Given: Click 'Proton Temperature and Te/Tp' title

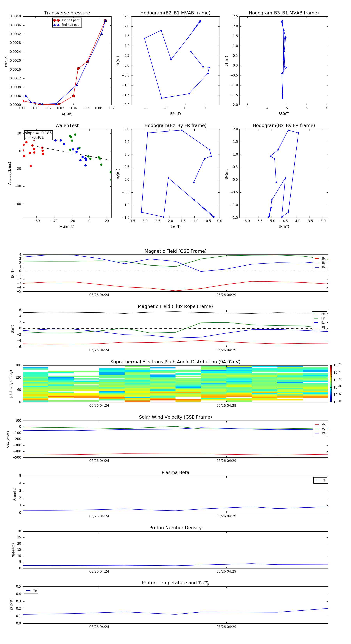Looking at the screenshot, I should click(175, 583).
